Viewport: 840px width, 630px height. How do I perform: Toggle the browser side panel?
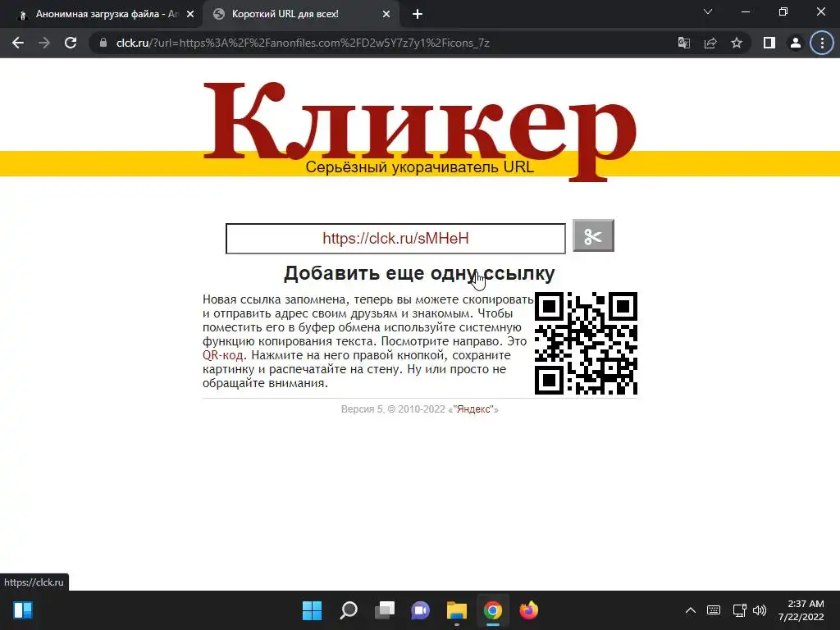[x=769, y=43]
